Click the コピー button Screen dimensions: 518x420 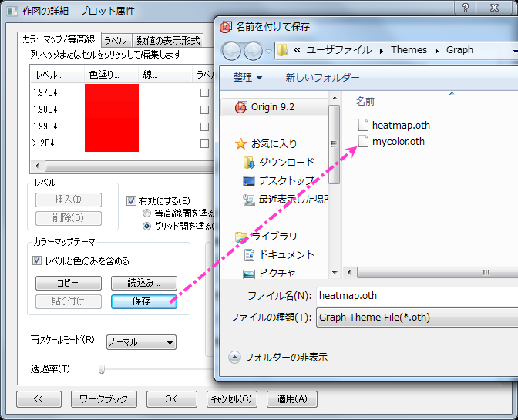(x=69, y=283)
